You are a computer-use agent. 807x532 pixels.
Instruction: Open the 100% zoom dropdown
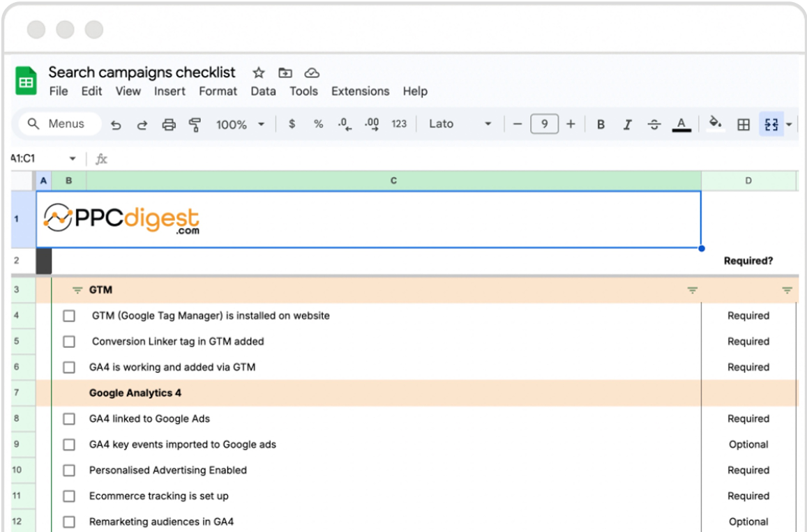240,124
